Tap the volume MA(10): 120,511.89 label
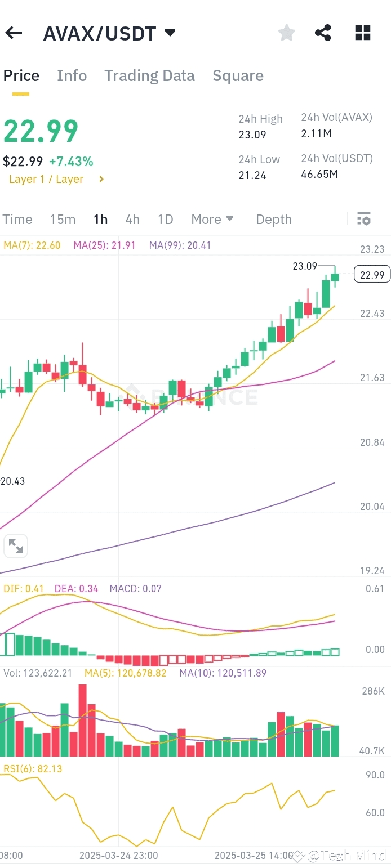Screen dimensions: 391x868 coord(223,673)
